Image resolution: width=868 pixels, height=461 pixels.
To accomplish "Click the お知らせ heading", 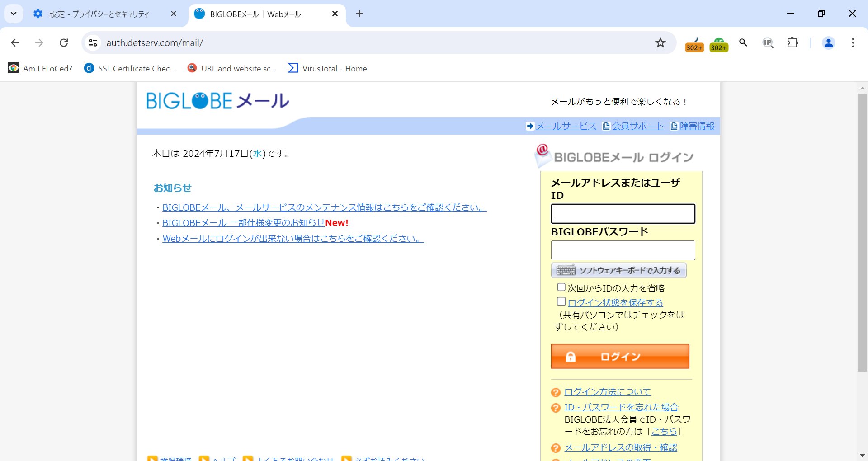I will click(173, 188).
